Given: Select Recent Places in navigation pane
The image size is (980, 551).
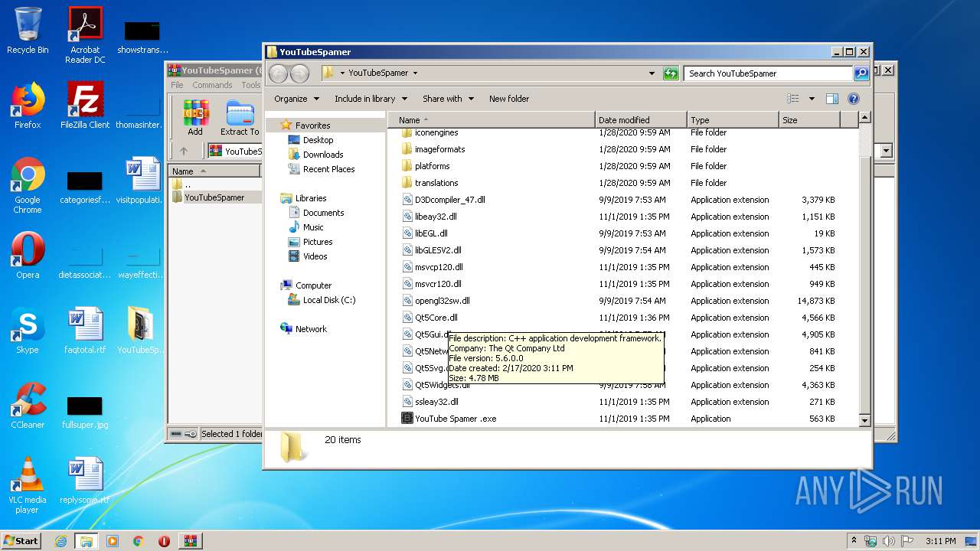Looking at the screenshot, I should point(328,169).
